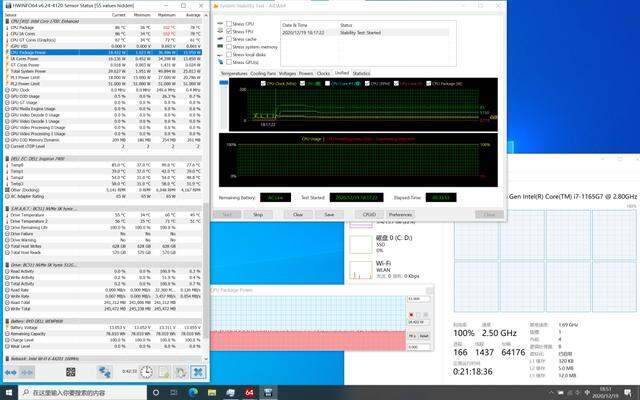The image size is (640, 400).
Task: Open the Cooling Fans tab
Action: pyautogui.click(x=263, y=73)
